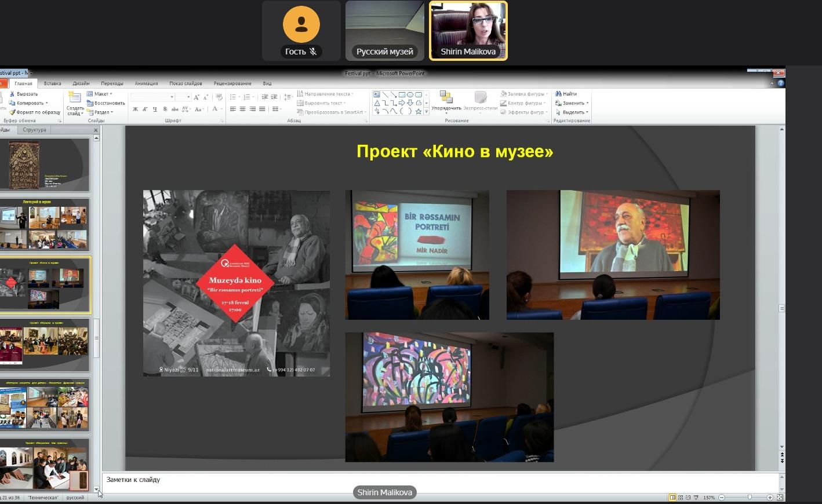
Task: Click the zoom in plus button
Action: click(x=770, y=498)
